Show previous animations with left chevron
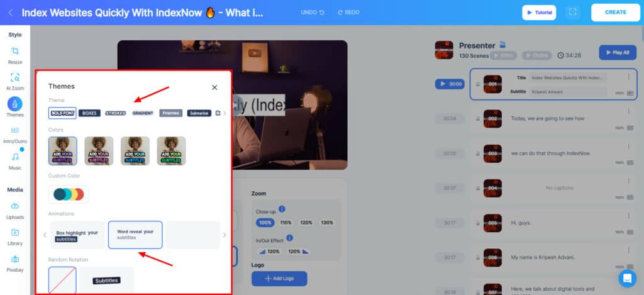The image size is (644, 295). pos(45,235)
